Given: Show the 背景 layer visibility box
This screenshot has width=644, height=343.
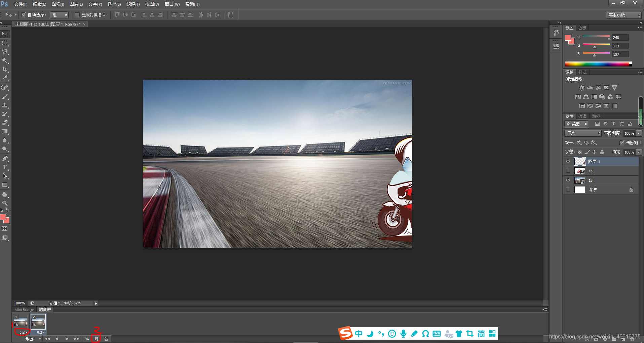Looking at the screenshot, I should 568,190.
